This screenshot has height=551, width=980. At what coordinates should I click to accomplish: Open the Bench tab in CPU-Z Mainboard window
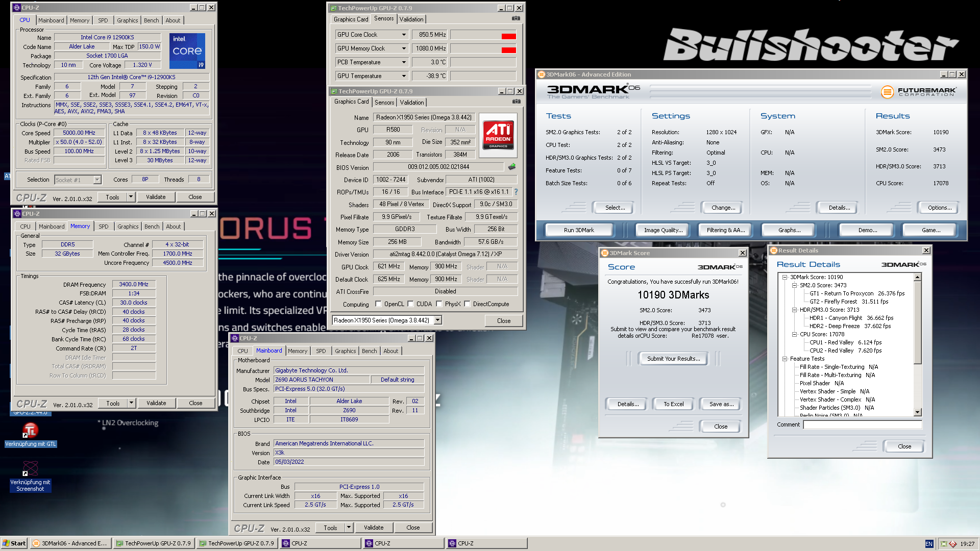[x=369, y=351]
